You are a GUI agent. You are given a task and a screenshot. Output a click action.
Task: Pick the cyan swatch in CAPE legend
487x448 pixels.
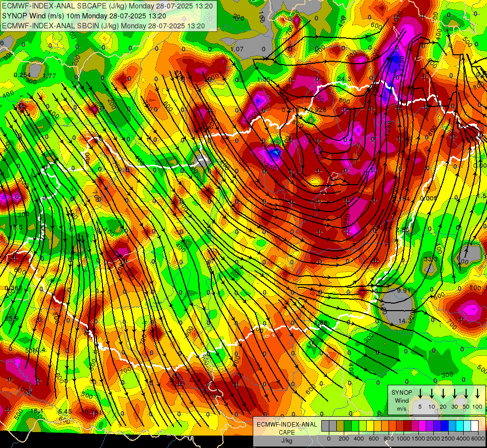click(460, 426)
